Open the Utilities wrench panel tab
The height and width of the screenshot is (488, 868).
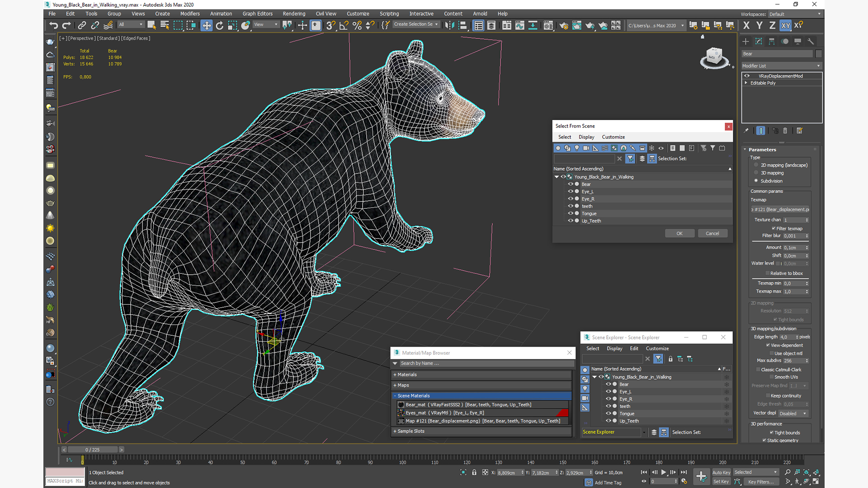(811, 41)
